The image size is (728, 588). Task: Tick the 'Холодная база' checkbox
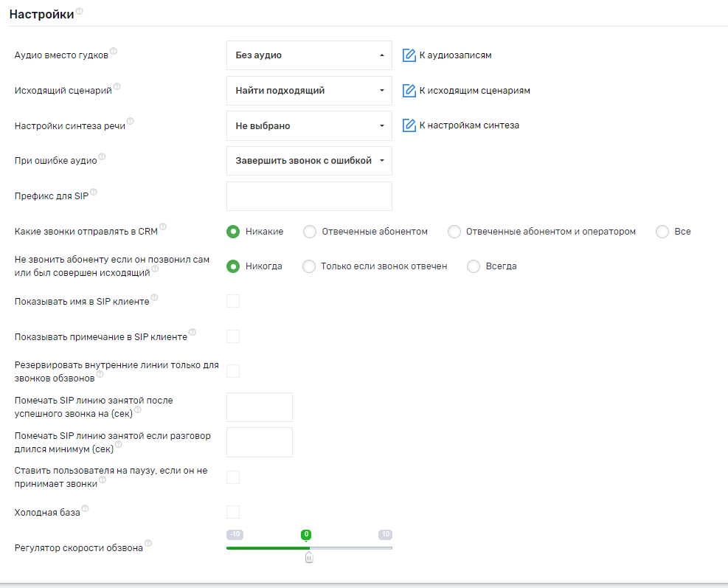(x=233, y=512)
